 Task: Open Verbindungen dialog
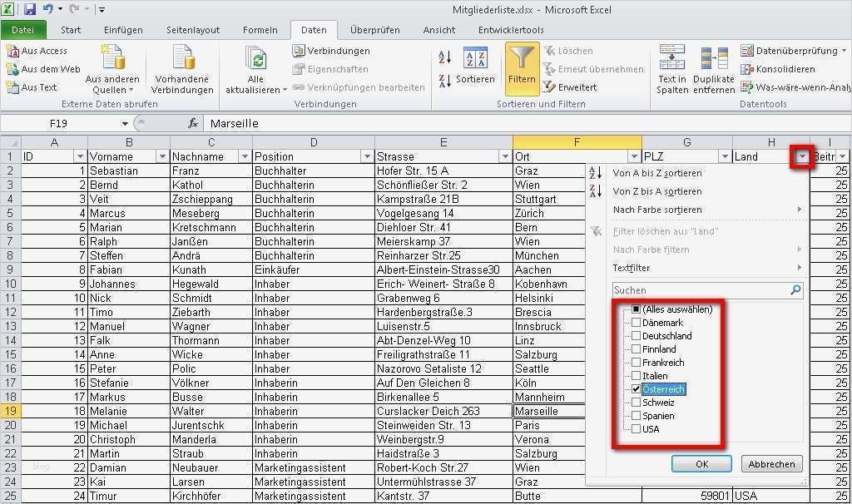tap(331, 51)
